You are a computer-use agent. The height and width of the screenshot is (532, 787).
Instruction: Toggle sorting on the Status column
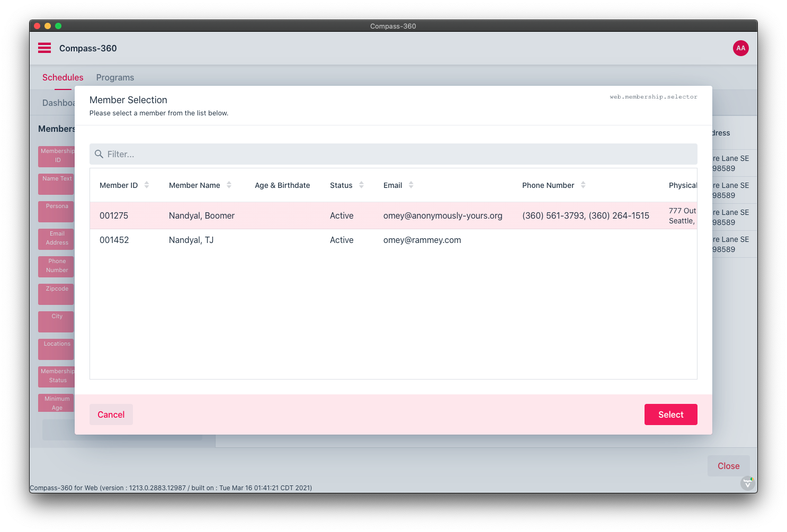pos(361,185)
